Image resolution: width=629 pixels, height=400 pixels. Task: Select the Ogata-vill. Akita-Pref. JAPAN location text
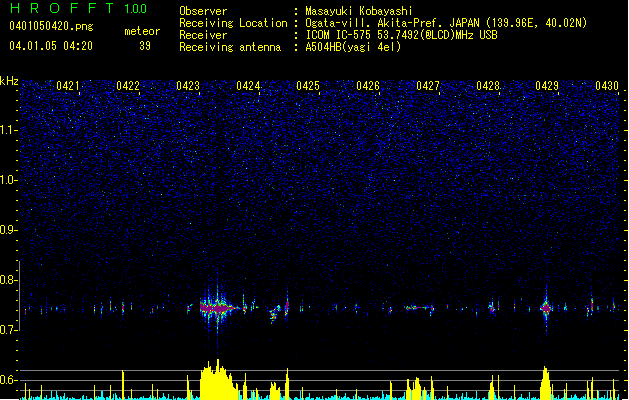click(446, 23)
